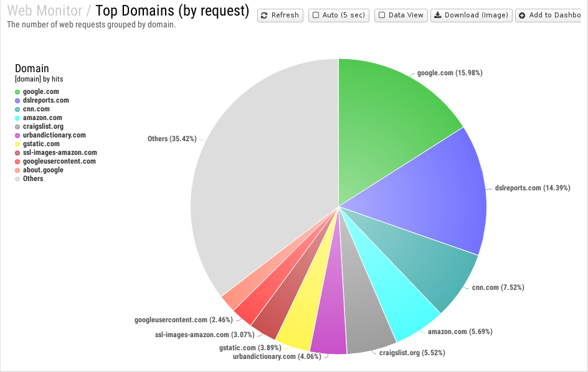The image size is (588, 372).
Task: Select google.com legend label
Action: (x=41, y=91)
